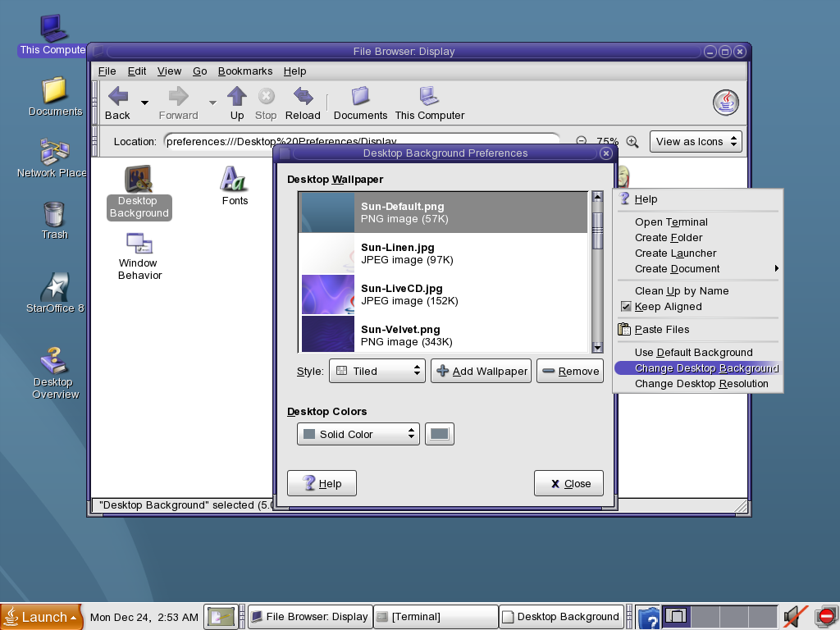Open the desktop color picker swatch
This screenshot has width=840, height=630.
(440, 434)
